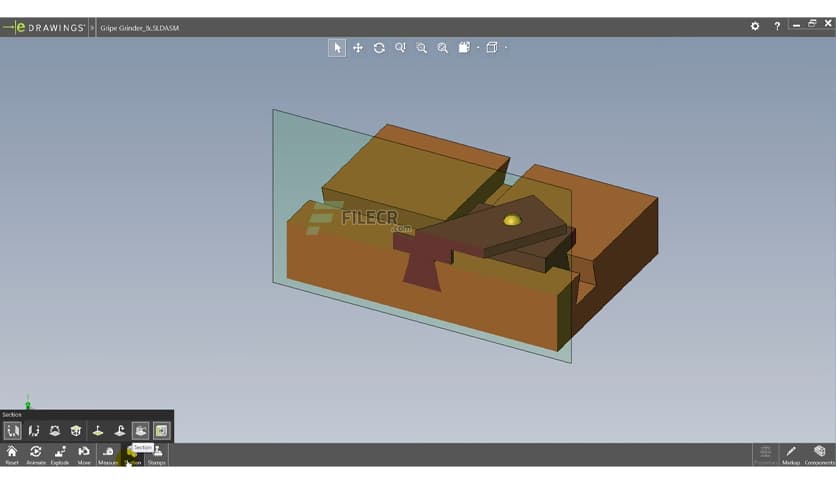
Task: Select the arrow Select tool
Action: (336, 48)
